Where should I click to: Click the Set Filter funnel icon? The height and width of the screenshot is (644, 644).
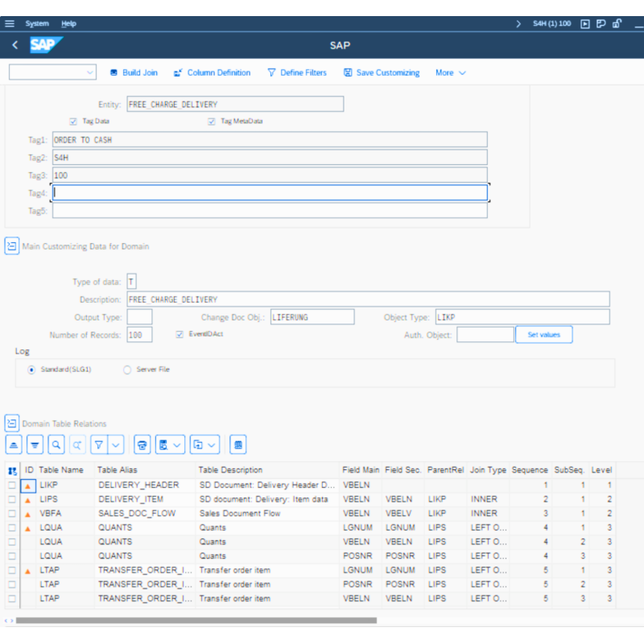(x=98, y=444)
